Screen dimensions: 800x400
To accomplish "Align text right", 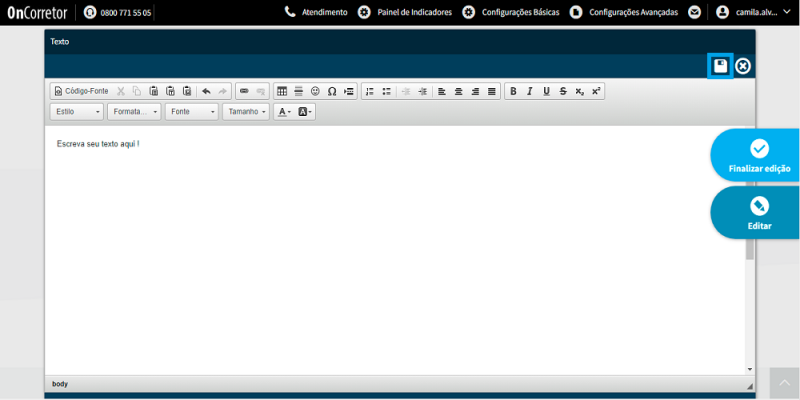I will 475,91.
